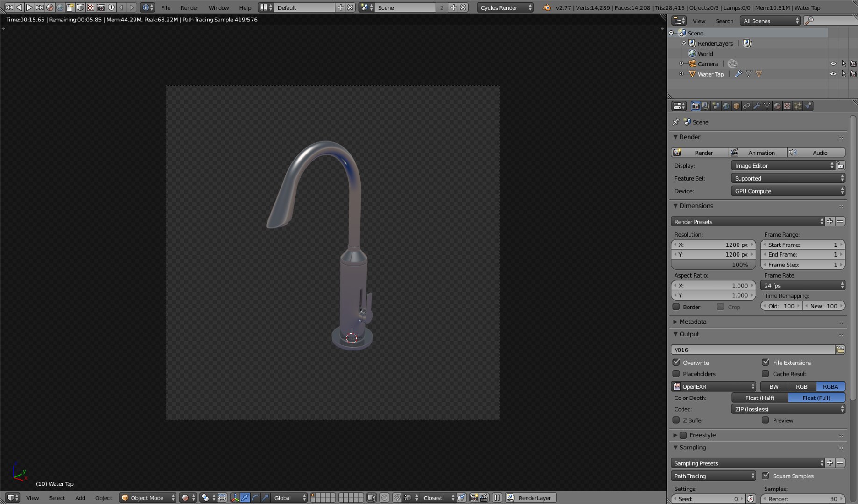Viewport: 858px width, 504px height.
Task: Open the Add menu in 3D view header
Action: [80, 498]
